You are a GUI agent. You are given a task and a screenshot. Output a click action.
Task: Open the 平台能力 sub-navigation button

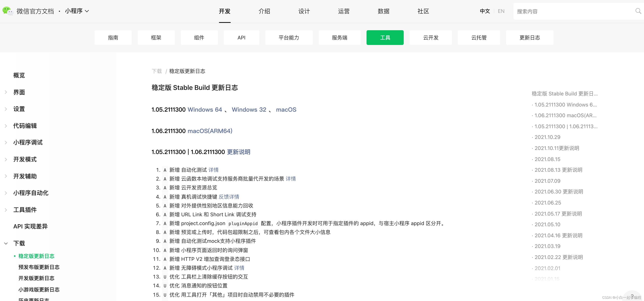289,38
